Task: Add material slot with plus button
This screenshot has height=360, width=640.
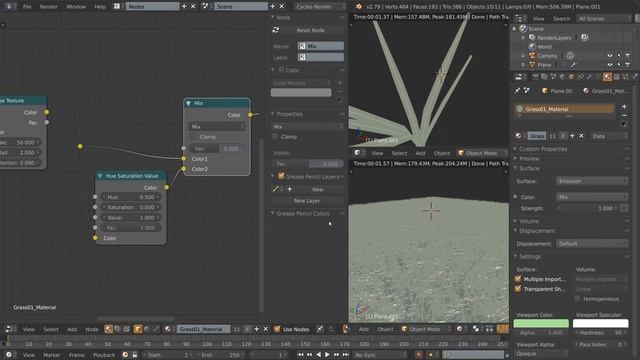Action: point(624,107)
